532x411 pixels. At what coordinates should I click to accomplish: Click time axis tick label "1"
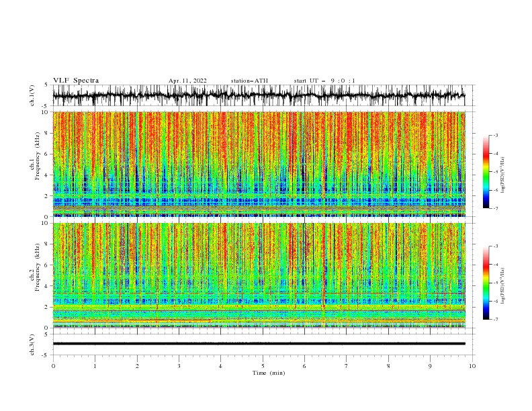(x=95, y=366)
